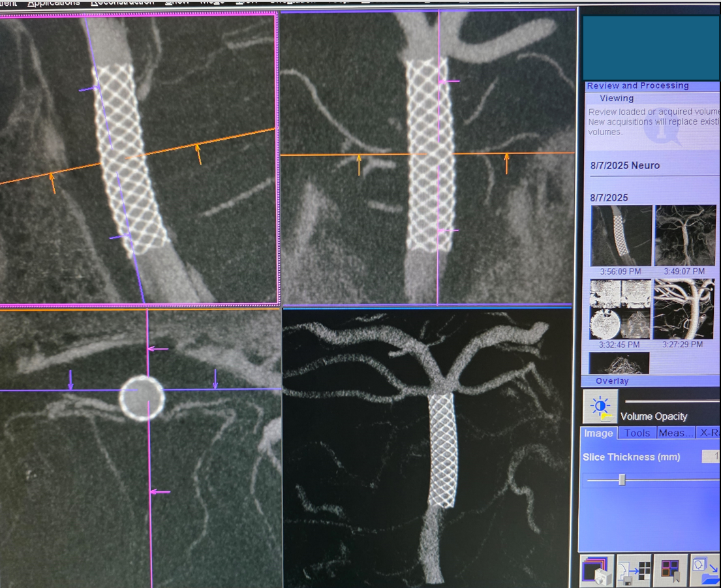Screen dimensions: 721x588
Task: Click the Slice Thickness value field
Action: [x=711, y=457]
